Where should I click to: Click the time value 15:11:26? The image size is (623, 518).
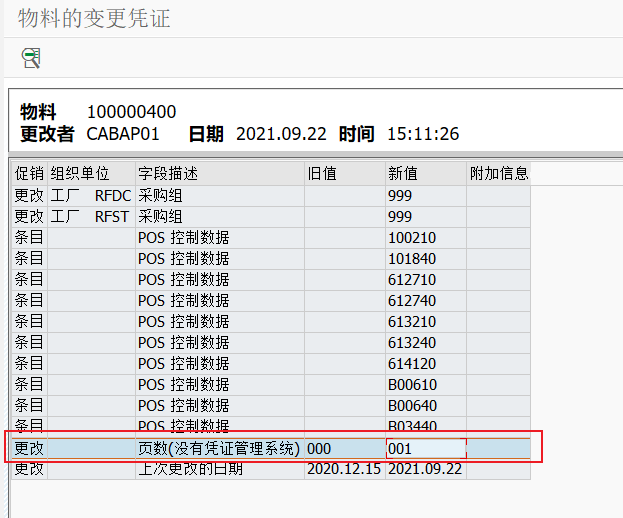click(423, 134)
